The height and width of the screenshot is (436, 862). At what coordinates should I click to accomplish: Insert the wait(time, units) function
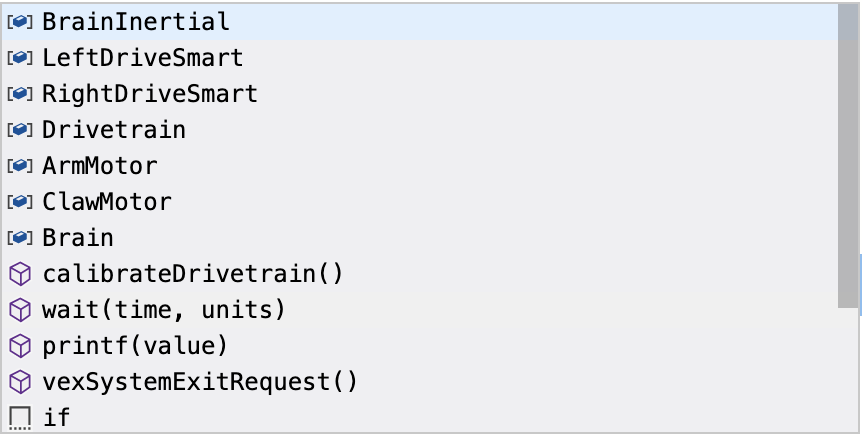coord(163,309)
